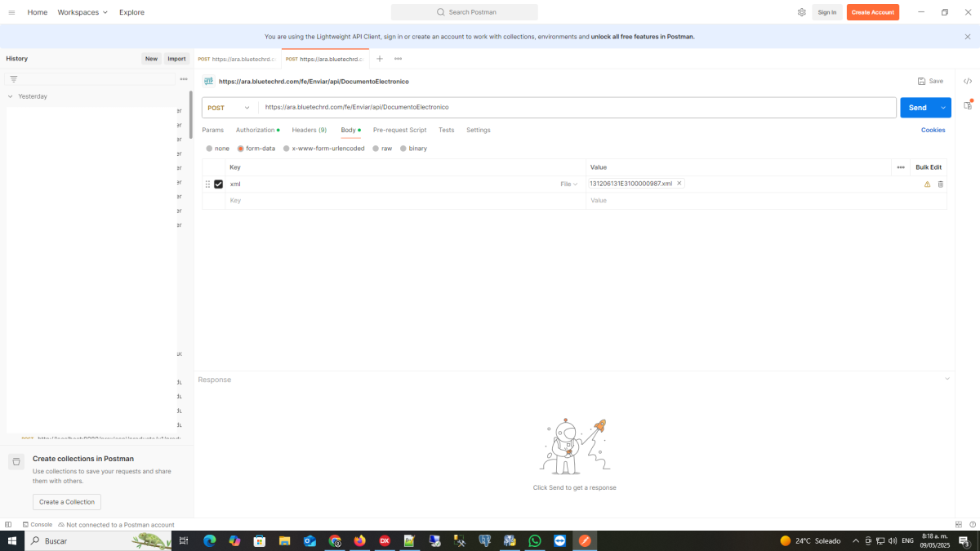The width and height of the screenshot is (980, 551).
Task: Open the POST method dropdown
Action: tap(229, 108)
